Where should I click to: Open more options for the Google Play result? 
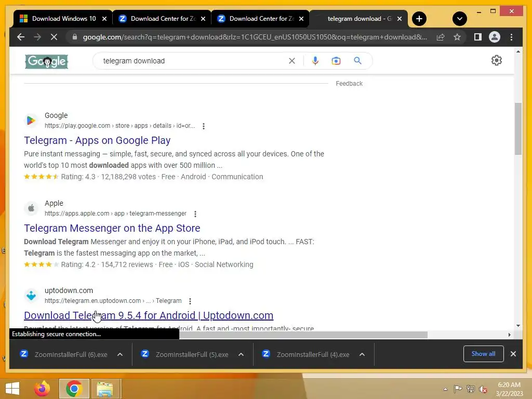tap(204, 126)
